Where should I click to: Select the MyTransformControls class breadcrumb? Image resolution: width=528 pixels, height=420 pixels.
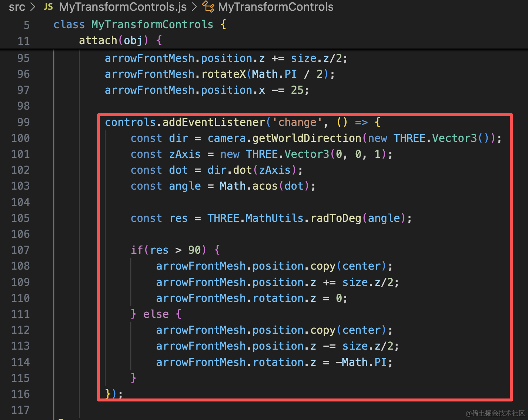click(275, 7)
